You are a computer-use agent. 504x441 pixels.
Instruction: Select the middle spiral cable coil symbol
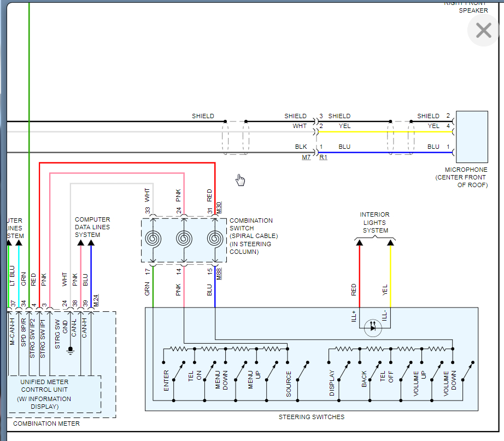(x=184, y=239)
